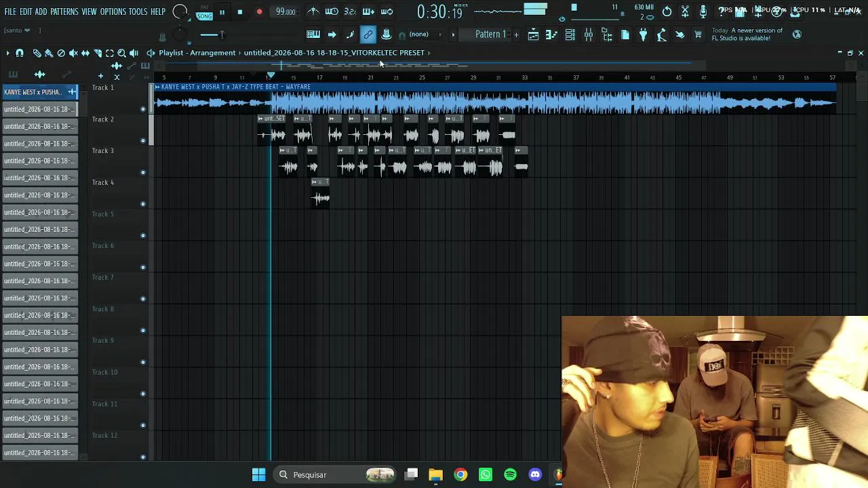
Task: Toggle link note/automation icon (highlighted chain)
Action: coord(368,35)
